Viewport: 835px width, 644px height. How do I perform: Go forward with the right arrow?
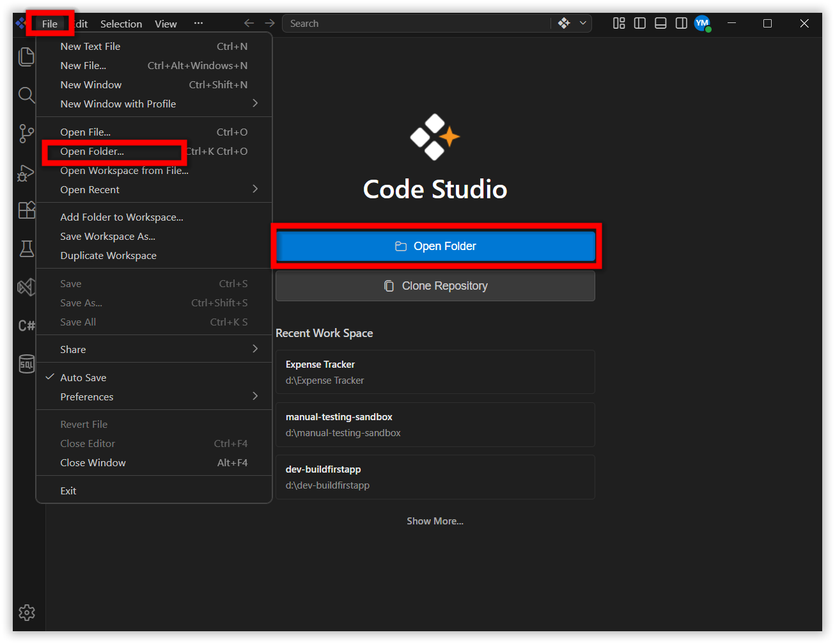tap(270, 23)
